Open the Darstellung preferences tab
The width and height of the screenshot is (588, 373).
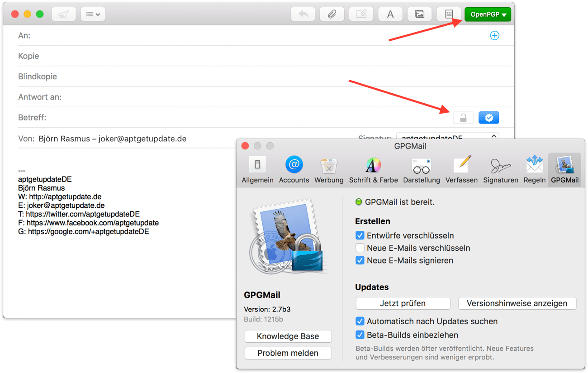click(x=422, y=170)
